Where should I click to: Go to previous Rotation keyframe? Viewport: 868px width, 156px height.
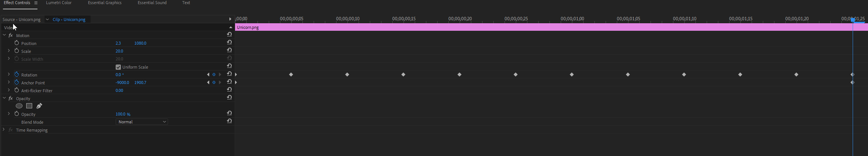coord(208,75)
